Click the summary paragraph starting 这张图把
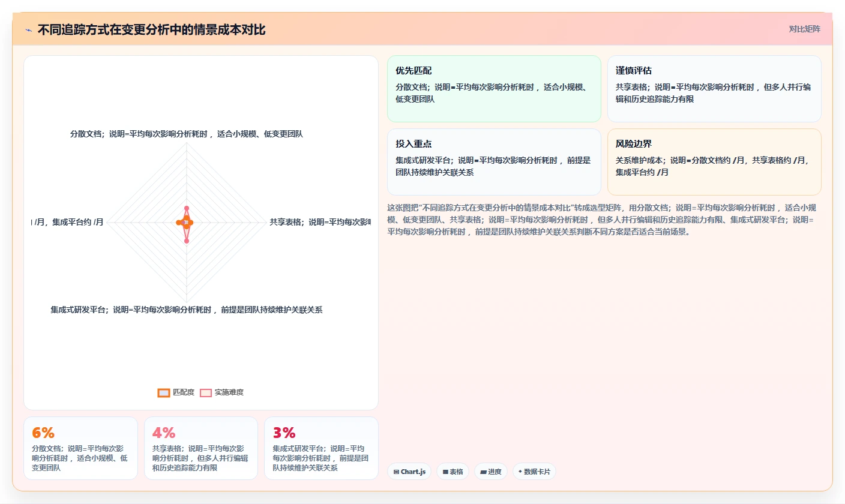 click(603, 220)
